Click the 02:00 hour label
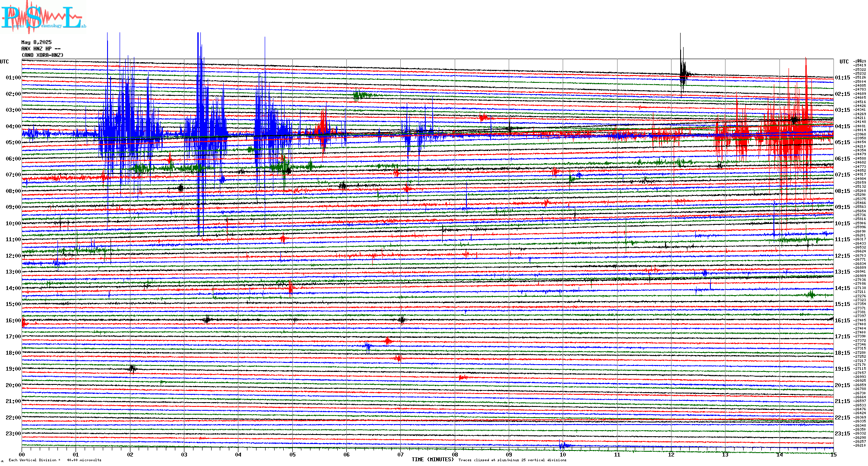The image size is (868, 466). point(13,94)
